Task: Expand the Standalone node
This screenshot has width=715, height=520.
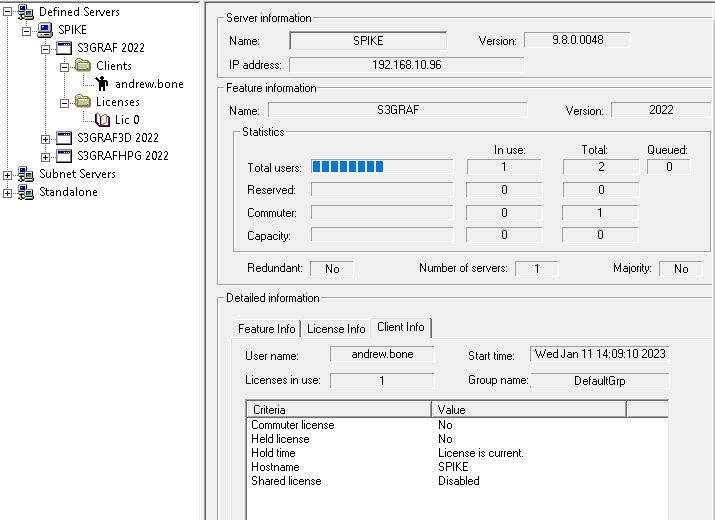Action: 7,193
